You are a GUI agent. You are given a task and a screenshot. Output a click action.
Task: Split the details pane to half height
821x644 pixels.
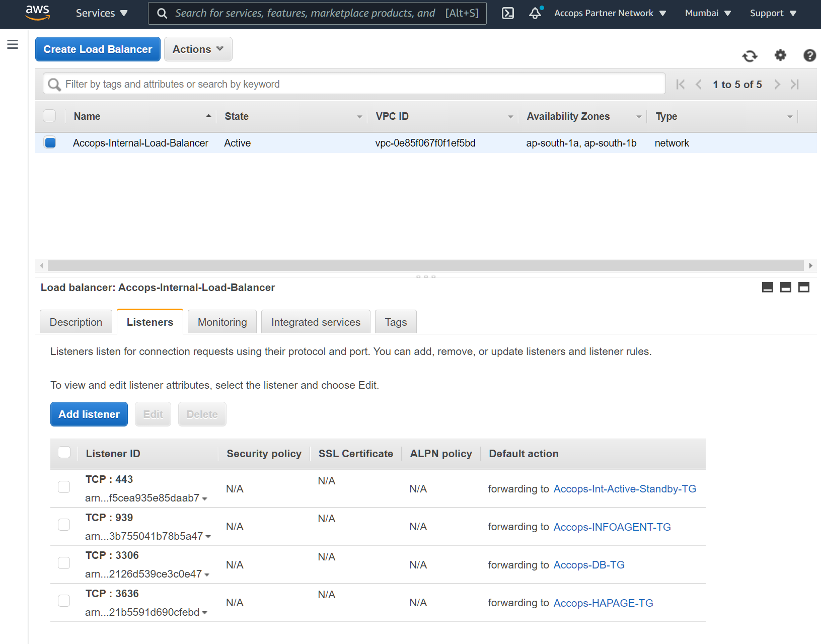[786, 288]
